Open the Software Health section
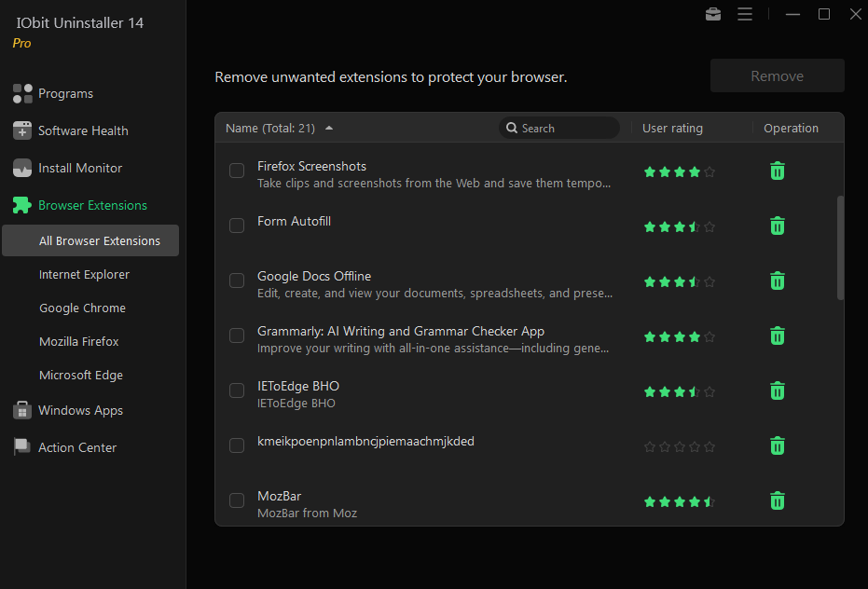This screenshot has width=868, height=589. click(83, 130)
